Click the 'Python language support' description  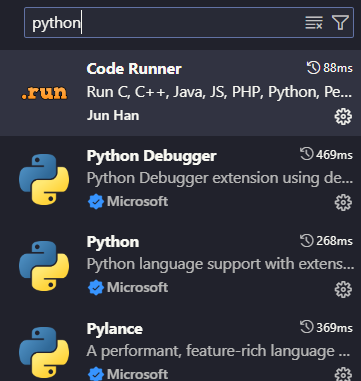(220, 264)
